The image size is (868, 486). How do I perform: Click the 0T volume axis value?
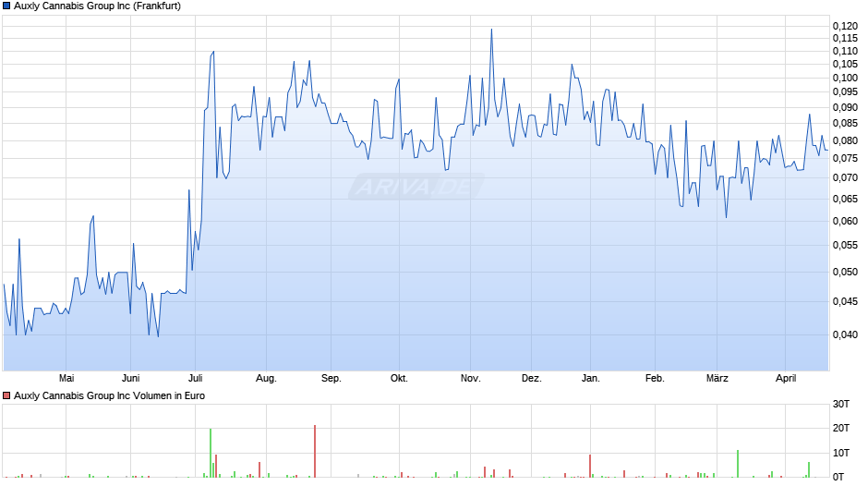point(838,477)
